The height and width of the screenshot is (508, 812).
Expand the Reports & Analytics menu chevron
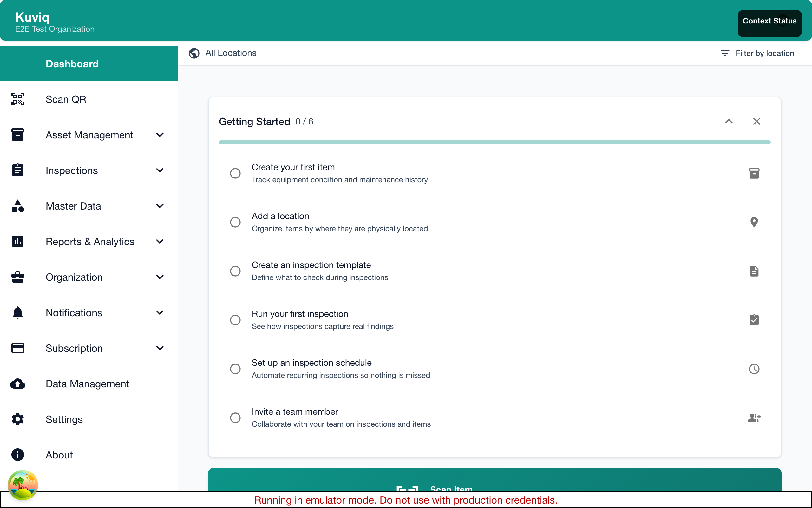(x=160, y=242)
